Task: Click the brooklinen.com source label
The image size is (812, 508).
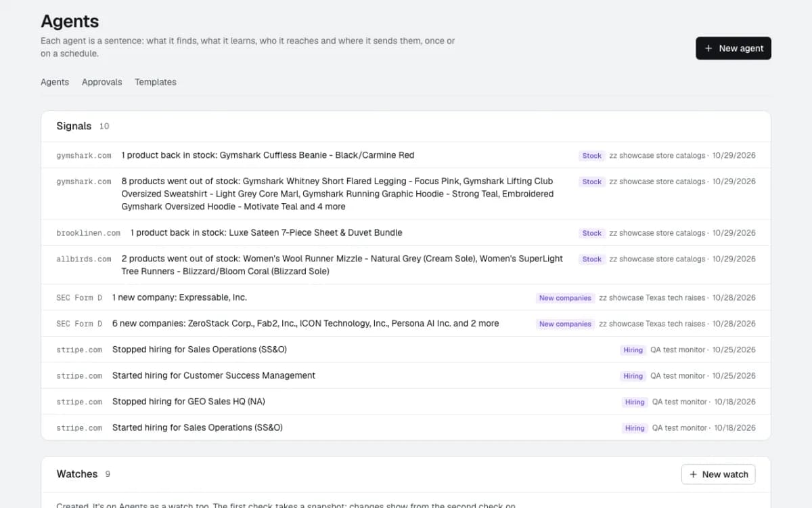Action: (x=89, y=233)
